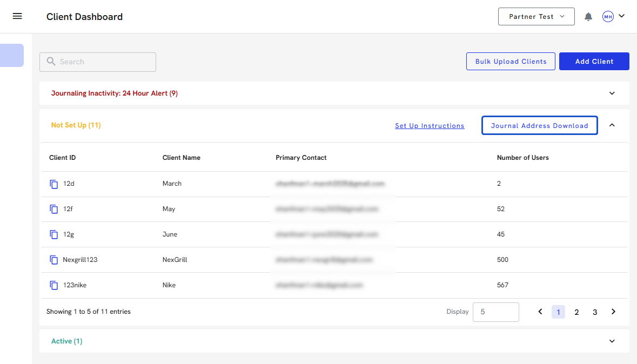Copy the 12d client ID
The image size is (637, 364).
(54, 184)
